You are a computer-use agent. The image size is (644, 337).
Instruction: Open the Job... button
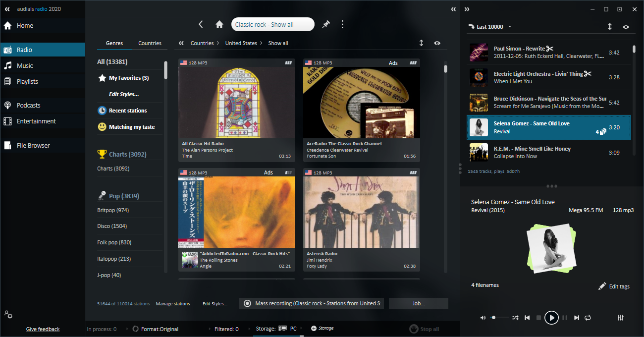[x=419, y=303]
